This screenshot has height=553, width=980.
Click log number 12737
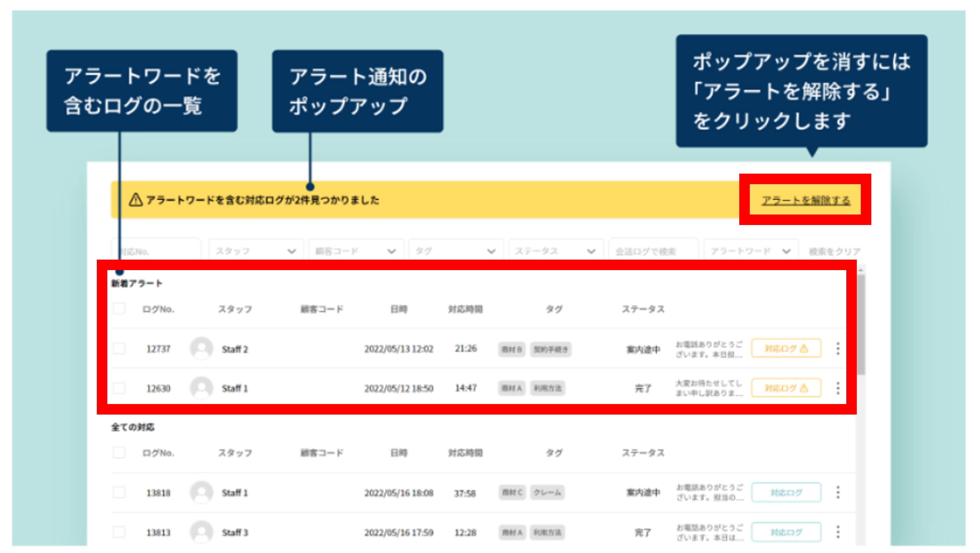tap(158, 349)
